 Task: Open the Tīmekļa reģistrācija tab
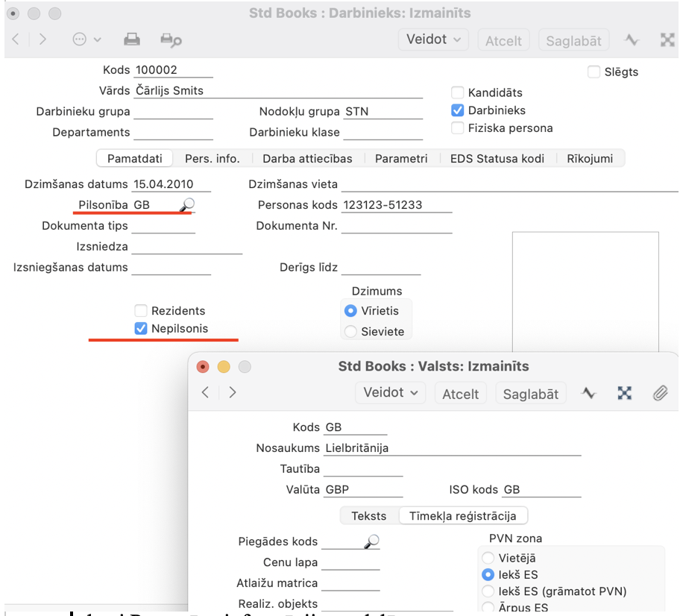[x=462, y=515]
